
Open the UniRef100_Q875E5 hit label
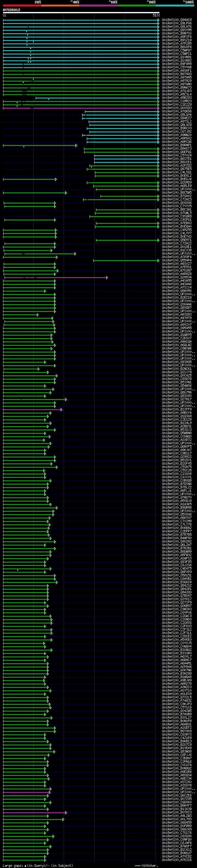(177, 169)
